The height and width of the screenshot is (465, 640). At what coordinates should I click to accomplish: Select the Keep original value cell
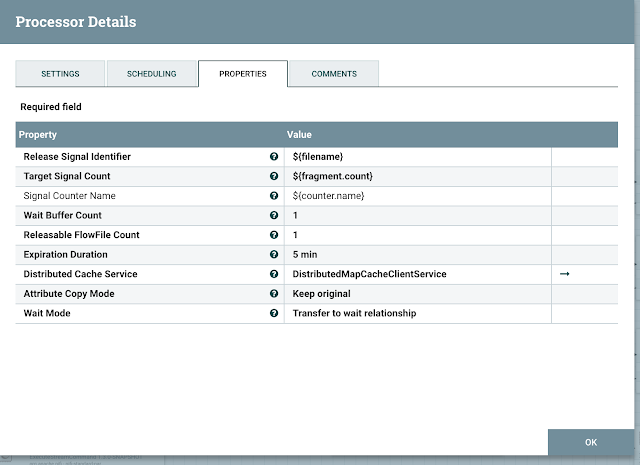[418, 294]
